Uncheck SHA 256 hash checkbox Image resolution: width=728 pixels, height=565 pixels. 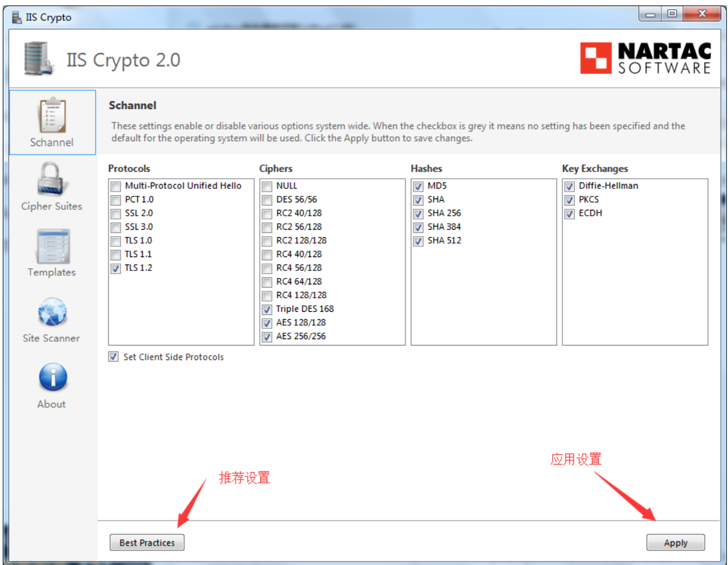pos(418,214)
